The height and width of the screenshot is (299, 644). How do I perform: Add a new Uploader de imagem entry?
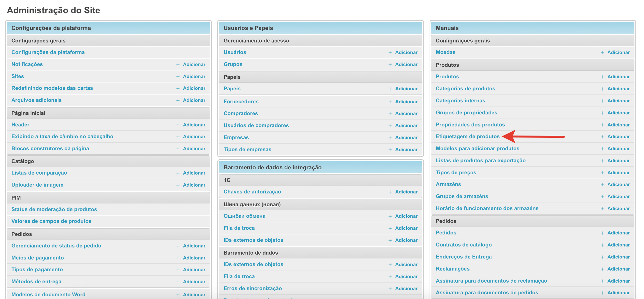tap(194, 185)
